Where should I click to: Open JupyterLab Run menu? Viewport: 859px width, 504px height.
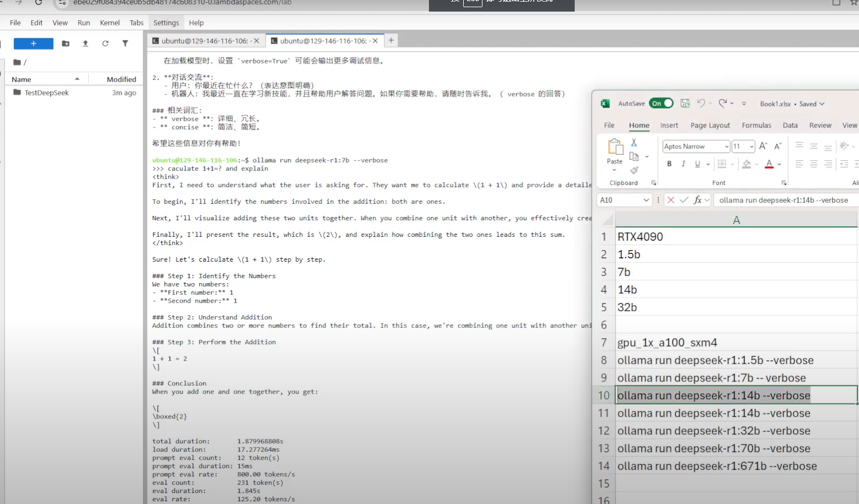click(84, 23)
